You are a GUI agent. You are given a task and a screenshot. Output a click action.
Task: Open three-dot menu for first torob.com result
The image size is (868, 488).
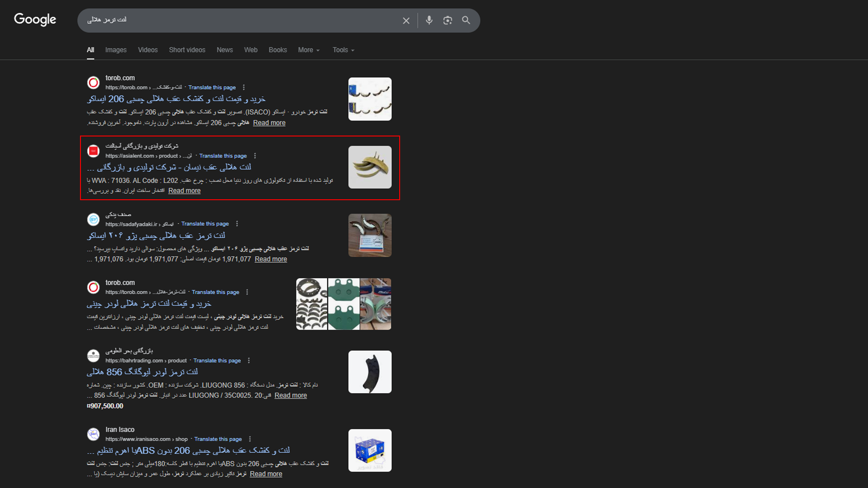click(244, 87)
